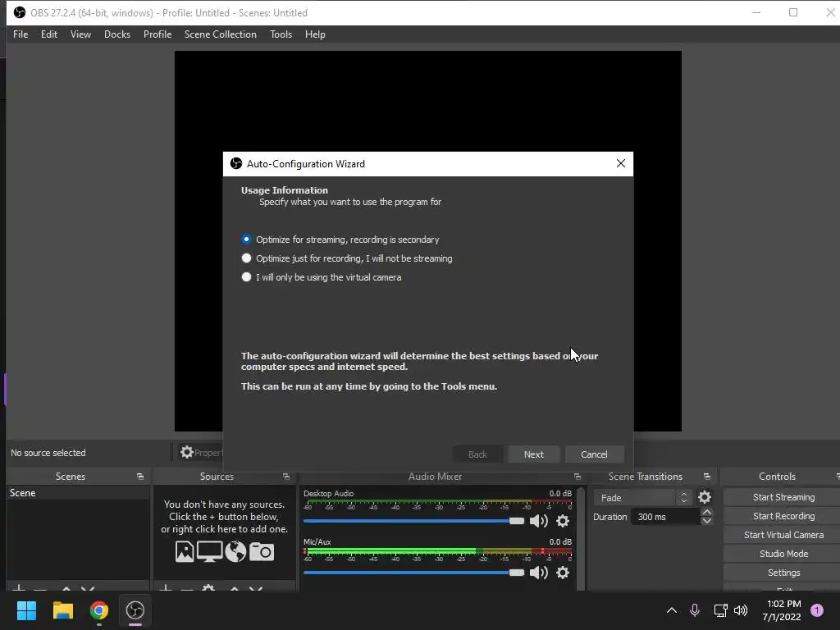Open the notification badge in taskbar
Screen dimensions: 840x630
click(817, 610)
